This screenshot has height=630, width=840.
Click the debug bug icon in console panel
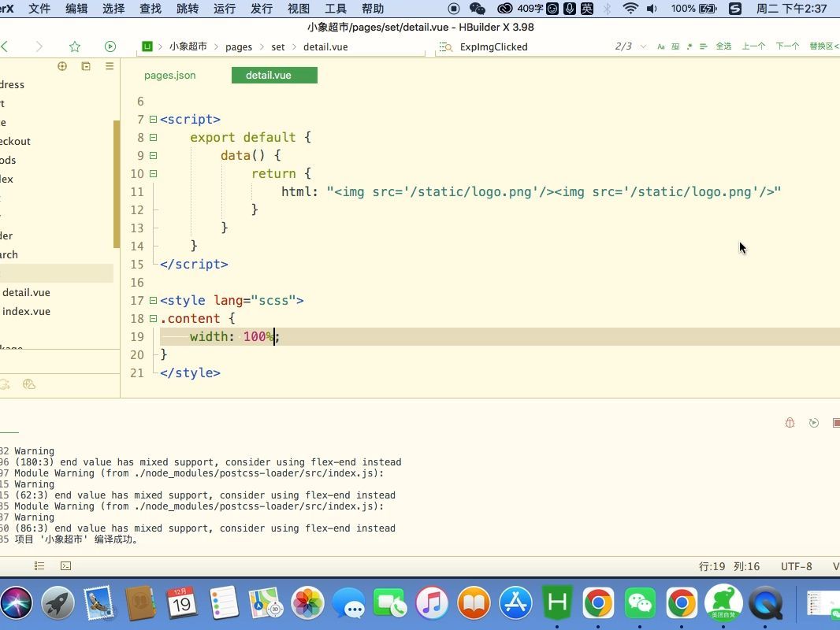coord(790,423)
